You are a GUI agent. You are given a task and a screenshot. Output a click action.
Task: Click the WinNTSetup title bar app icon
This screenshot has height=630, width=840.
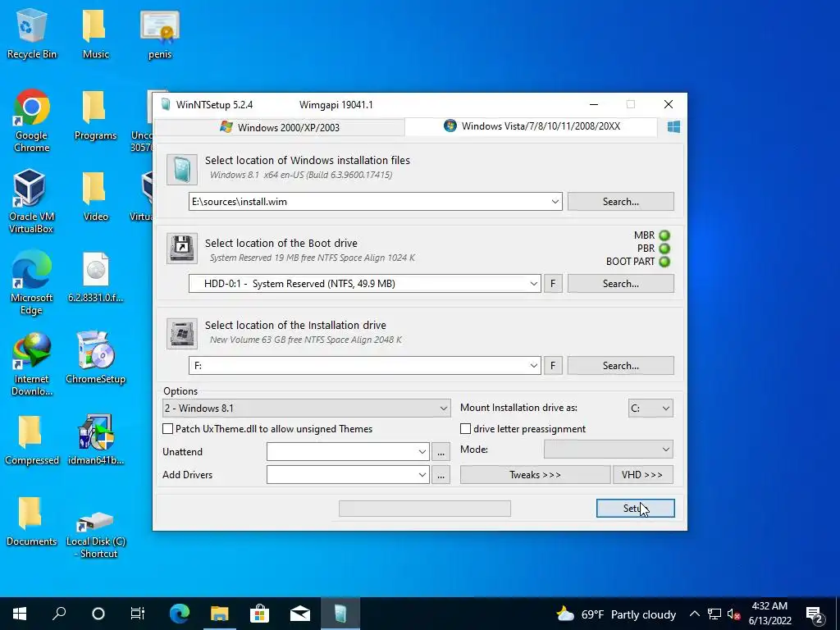tap(166, 104)
